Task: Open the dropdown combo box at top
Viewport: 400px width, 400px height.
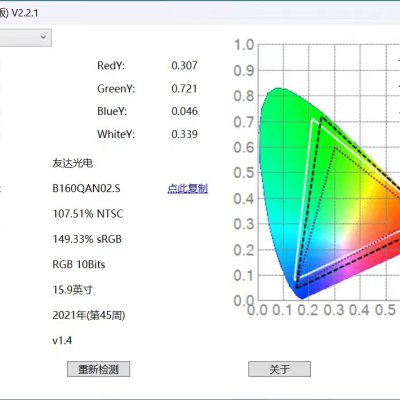Action: [25, 37]
